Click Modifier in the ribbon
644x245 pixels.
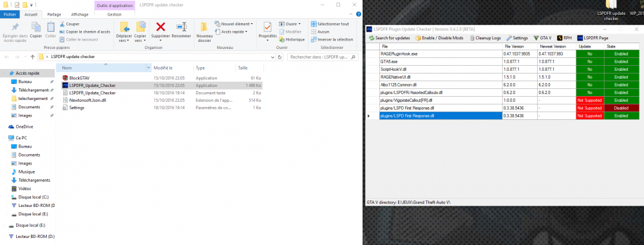point(290,32)
